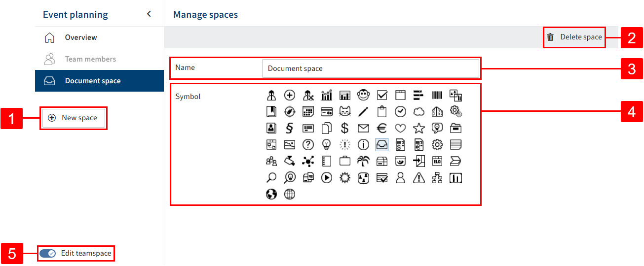Screen dimensions: 644x266
Task: Select Document space in sidebar
Action: 99,81
